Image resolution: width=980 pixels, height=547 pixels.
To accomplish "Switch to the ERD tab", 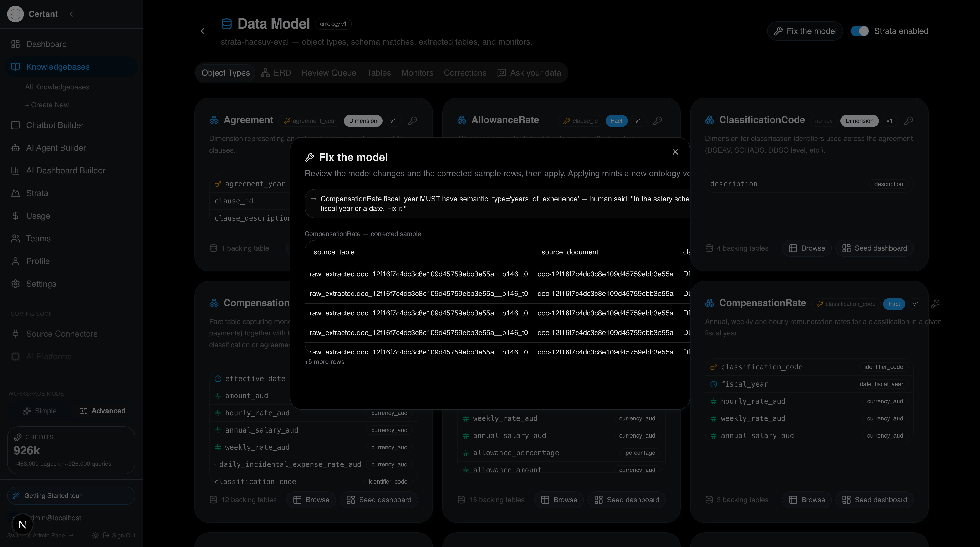I will pos(276,73).
